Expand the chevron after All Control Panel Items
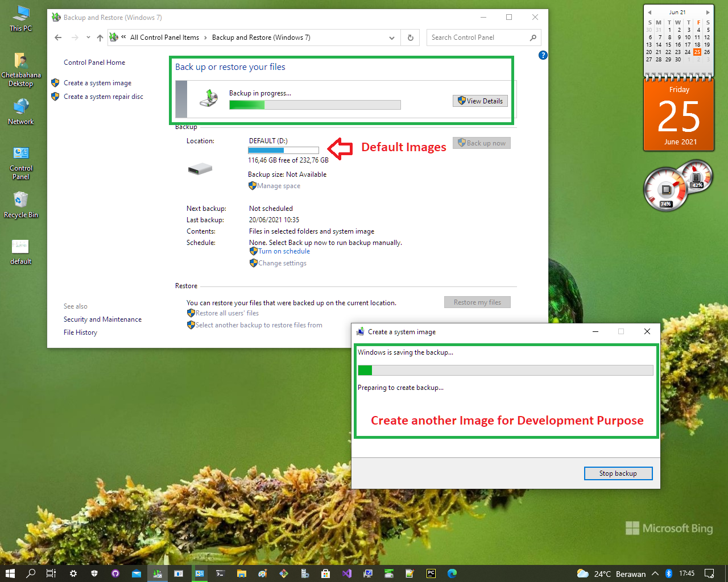The height and width of the screenshot is (582, 728). click(205, 38)
